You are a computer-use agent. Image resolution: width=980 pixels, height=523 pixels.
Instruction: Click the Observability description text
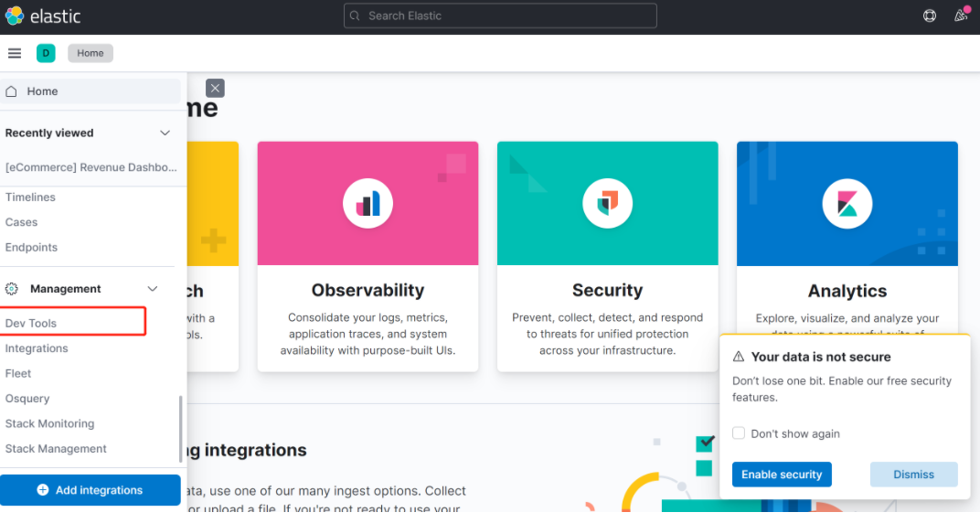pos(367,335)
